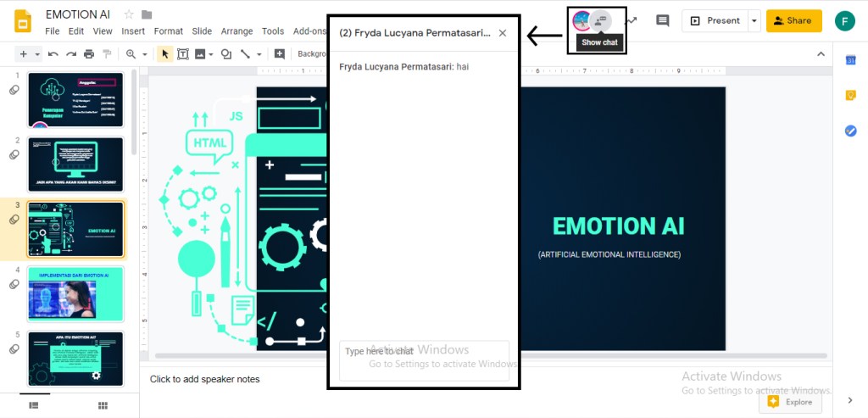Open Google Calendar in the side panel

(850, 59)
